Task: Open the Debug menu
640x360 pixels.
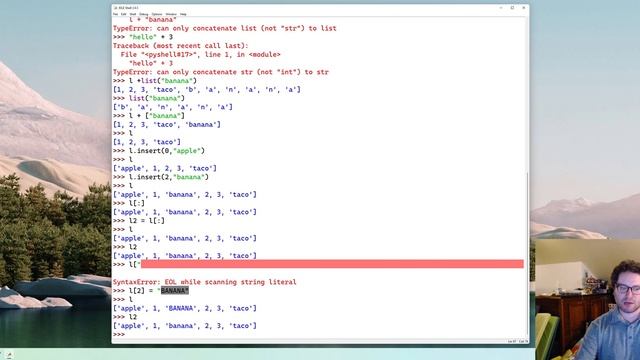Action: (x=144, y=14)
